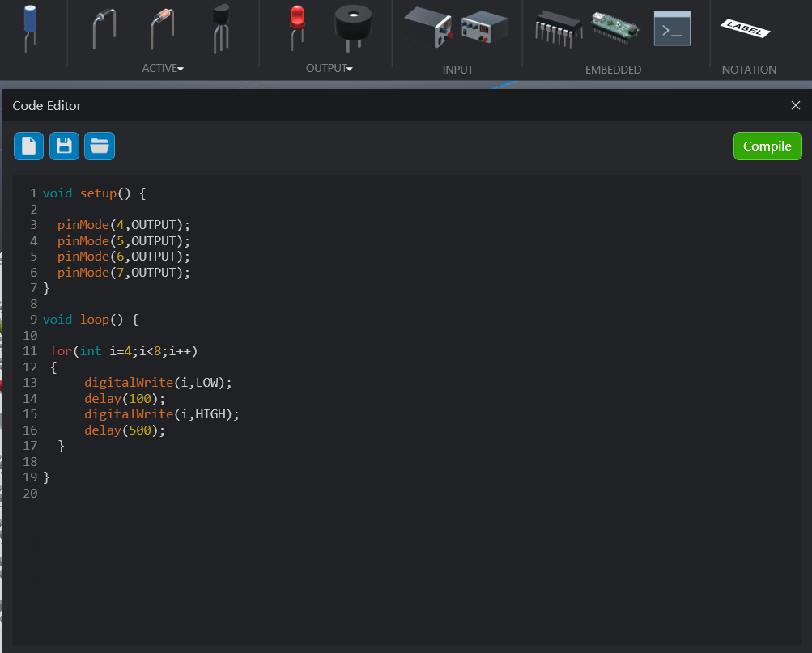The height and width of the screenshot is (653, 812).
Task: Click the Code Editor title text
Action: (x=47, y=105)
